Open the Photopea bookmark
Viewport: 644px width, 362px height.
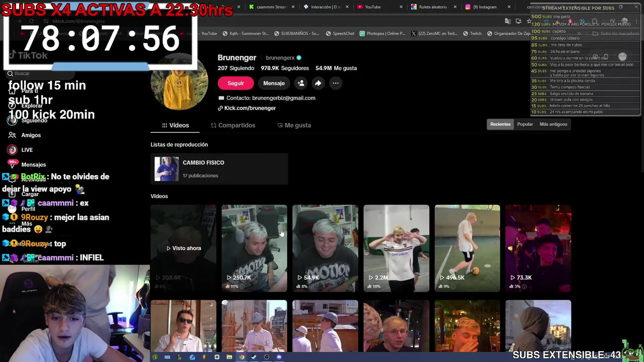(x=382, y=34)
